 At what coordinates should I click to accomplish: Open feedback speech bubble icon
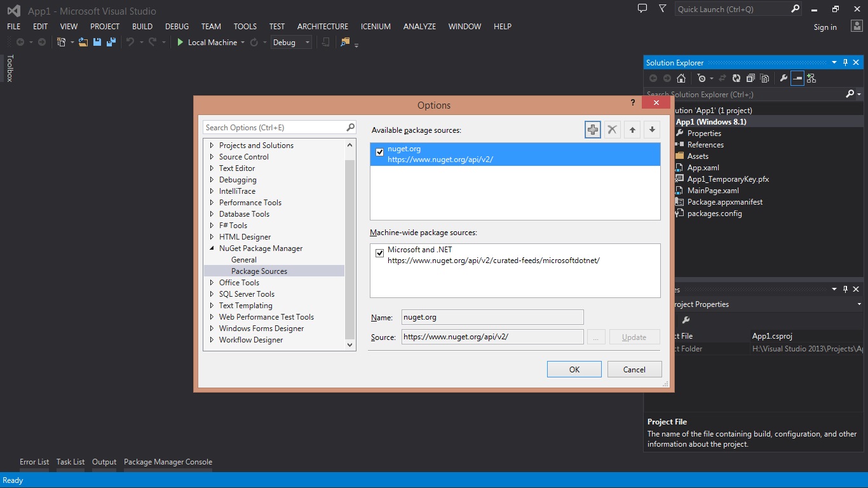pos(642,8)
